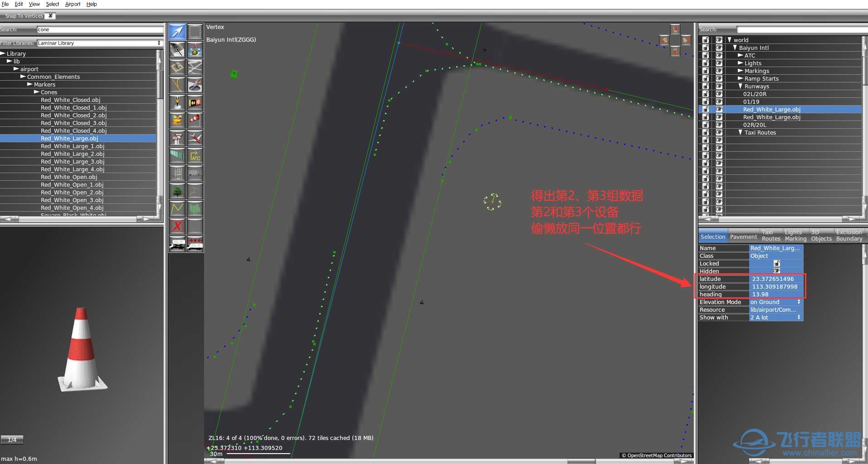Expand the Markings group in hierarchy

click(x=740, y=71)
